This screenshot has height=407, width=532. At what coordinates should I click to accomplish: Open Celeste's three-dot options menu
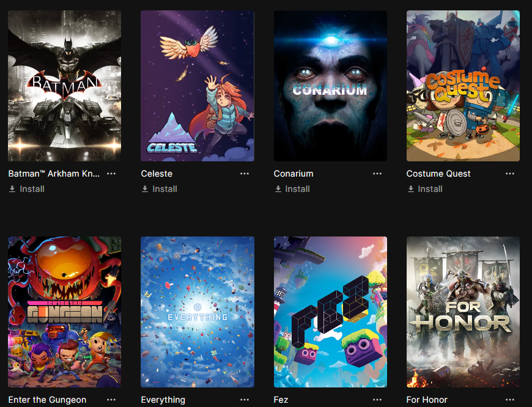click(x=244, y=174)
